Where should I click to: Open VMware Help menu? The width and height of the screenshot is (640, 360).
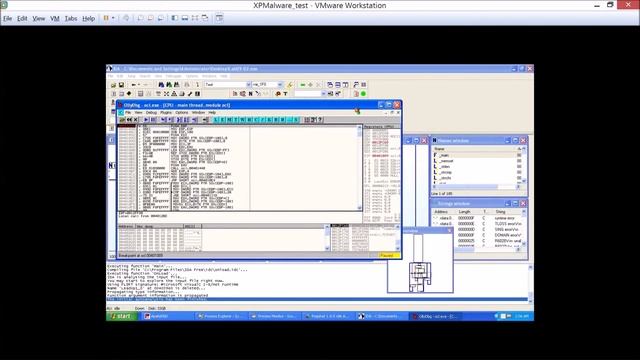89,18
